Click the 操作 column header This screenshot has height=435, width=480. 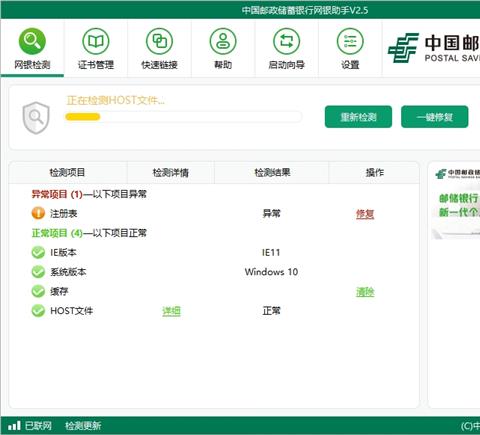tap(375, 172)
